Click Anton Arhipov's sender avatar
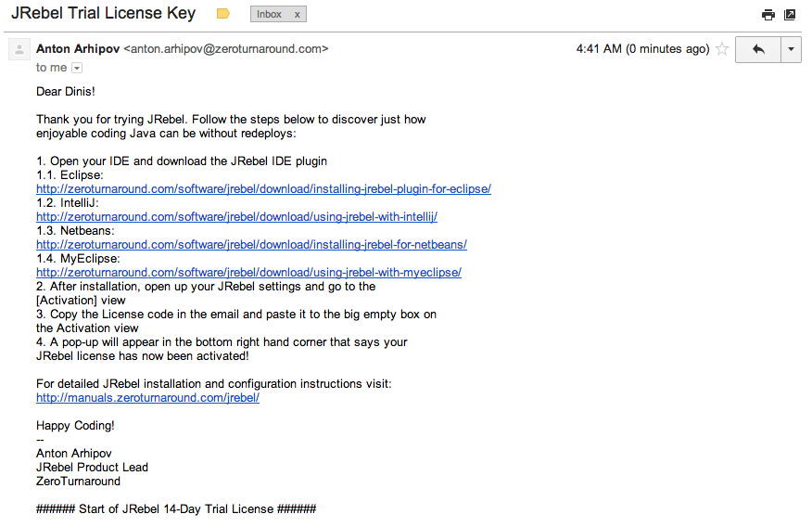The height and width of the screenshot is (527, 812). [19, 50]
